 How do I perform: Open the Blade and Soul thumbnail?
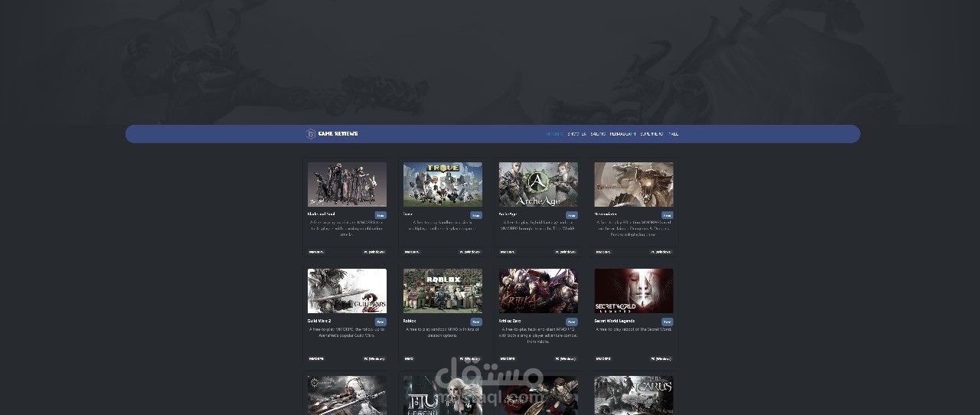coord(347,184)
